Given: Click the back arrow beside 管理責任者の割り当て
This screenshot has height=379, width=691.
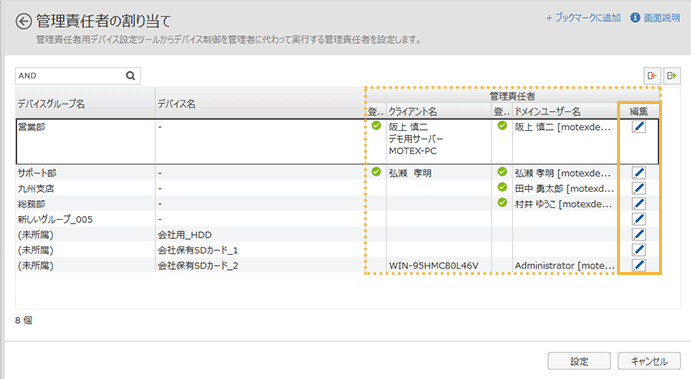Looking at the screenshot, I should 24,21.
